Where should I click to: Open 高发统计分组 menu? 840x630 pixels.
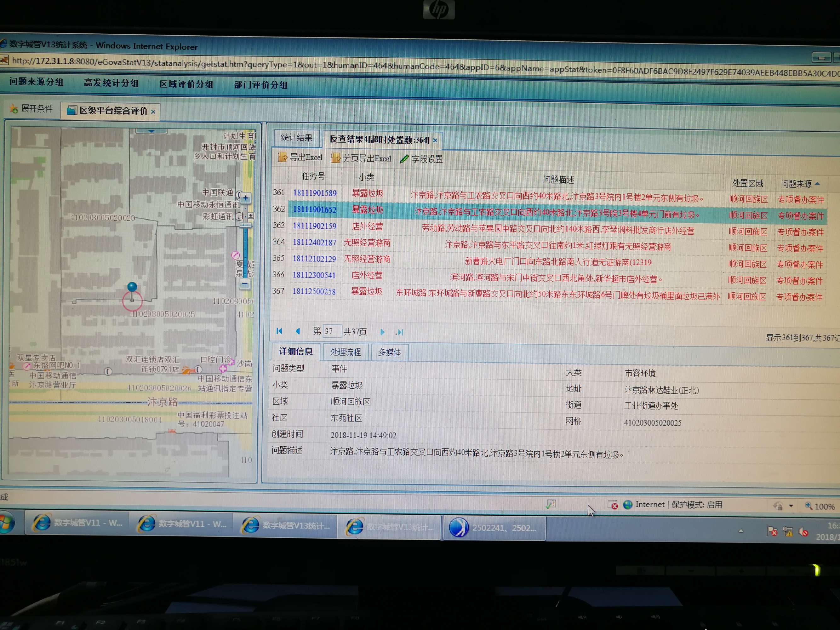[x=111, y=83]
